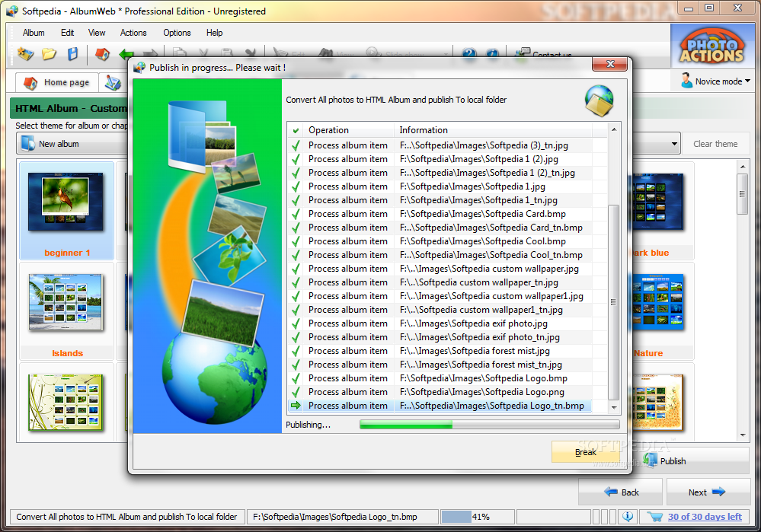Close the Publish in progress dialog
Image resolution: width=761 pixels, height=532 pixels.
click(610, 64)
